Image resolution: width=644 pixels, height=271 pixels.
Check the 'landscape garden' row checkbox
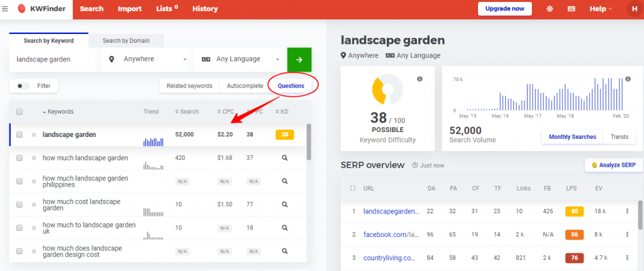coord(19,135)
